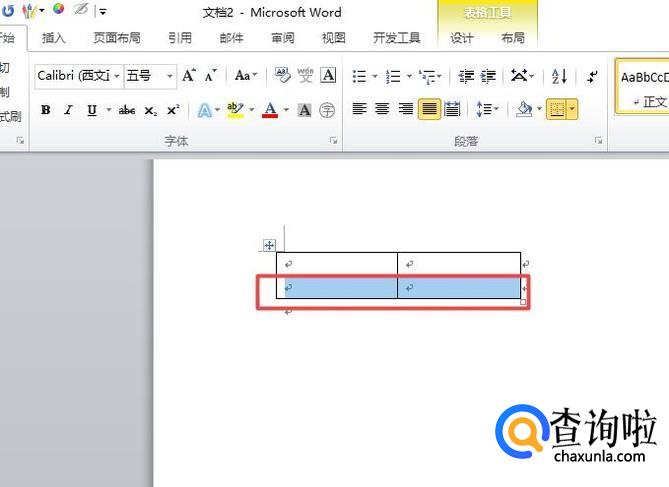The width and height of the screenshot is (669, 487).
Task: Open table tools 布局 tab
Action: pos(513,38)
